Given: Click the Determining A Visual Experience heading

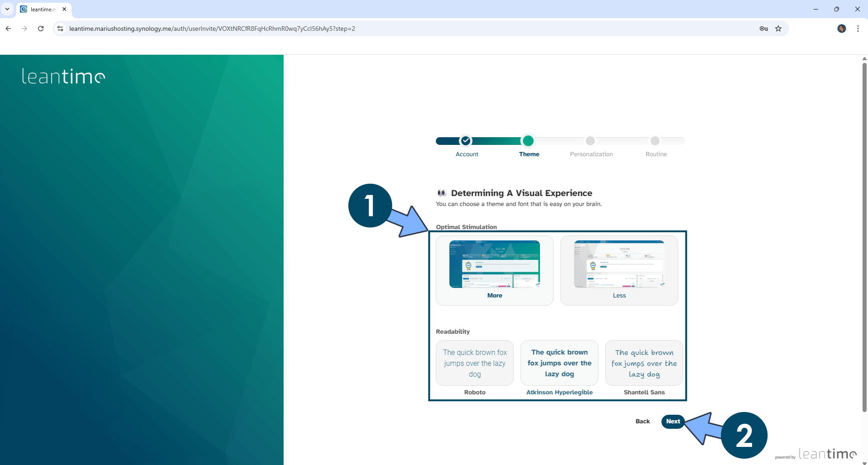Looking at the screenshot, I should [x=521, y=193].
